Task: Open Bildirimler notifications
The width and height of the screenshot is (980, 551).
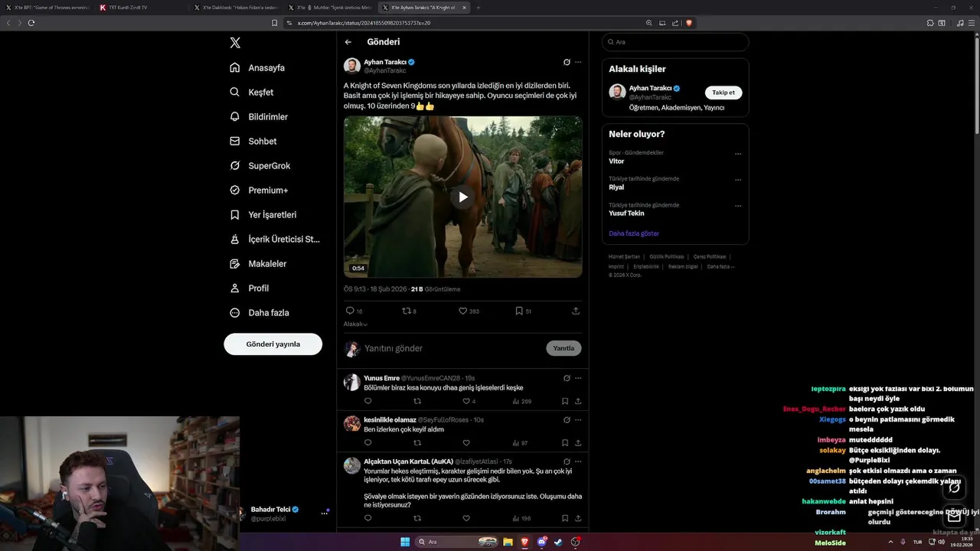Action: 259,116
